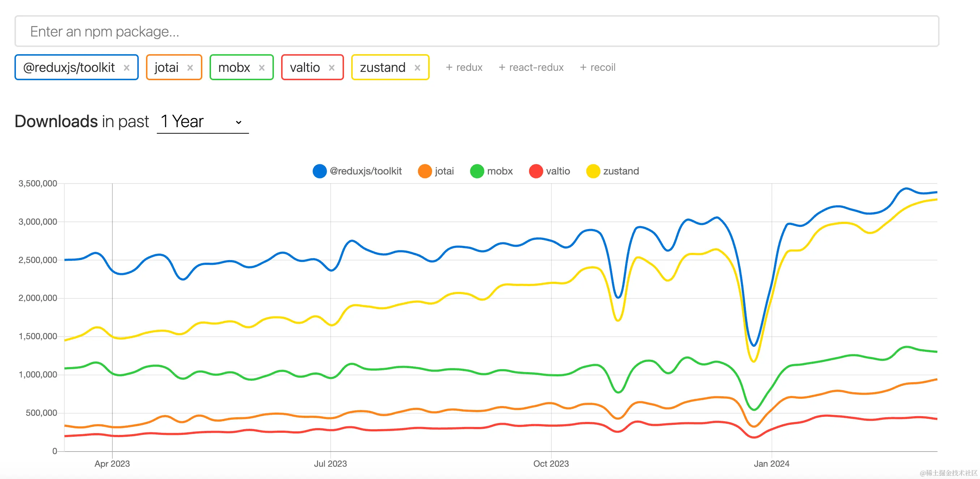Click the time range dropdown chevron
The width and height of the screenshot is (980, 479).
(x=238, y=122)
